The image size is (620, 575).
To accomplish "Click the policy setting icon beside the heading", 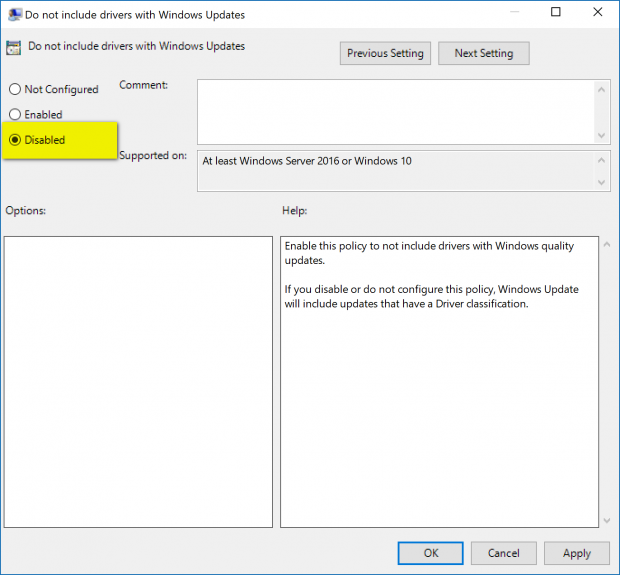I will click(13, 48).
